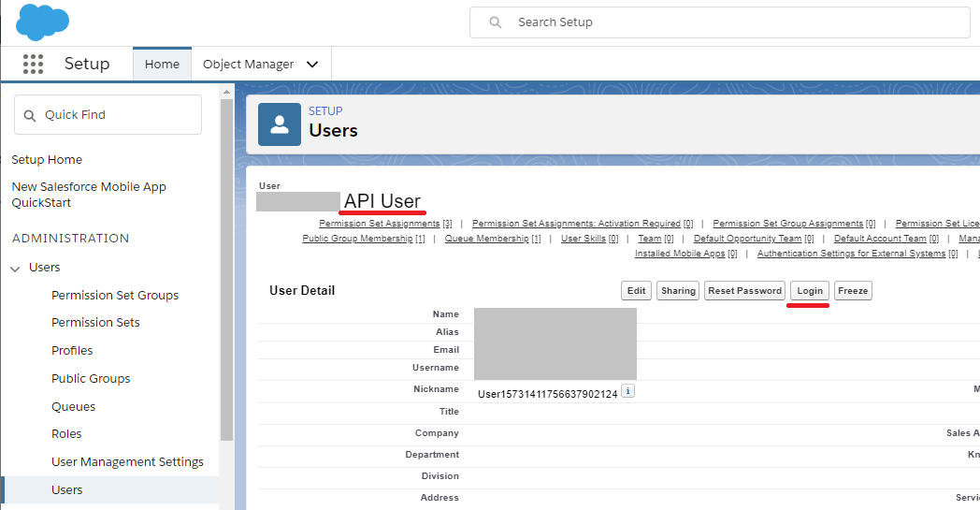Open New Salesforce Mobile App QuickStart
Screen dimensions: 980x510
click(89, 195)
